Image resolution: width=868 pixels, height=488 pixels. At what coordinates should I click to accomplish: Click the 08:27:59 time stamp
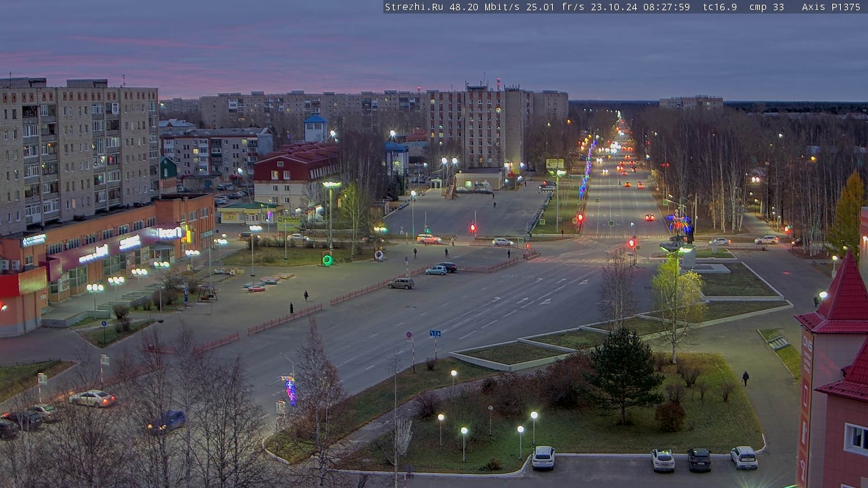pyautogui.click(x=667, y=7)
